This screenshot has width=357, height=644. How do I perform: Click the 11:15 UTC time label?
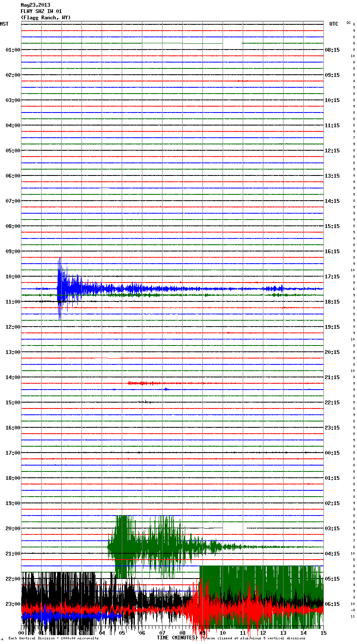(332, 126)
